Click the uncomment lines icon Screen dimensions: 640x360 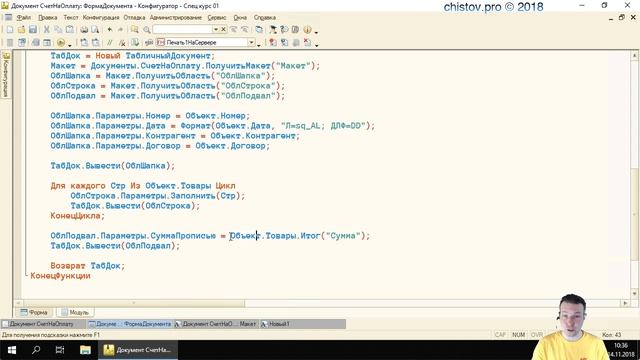(x=122, y=42)
